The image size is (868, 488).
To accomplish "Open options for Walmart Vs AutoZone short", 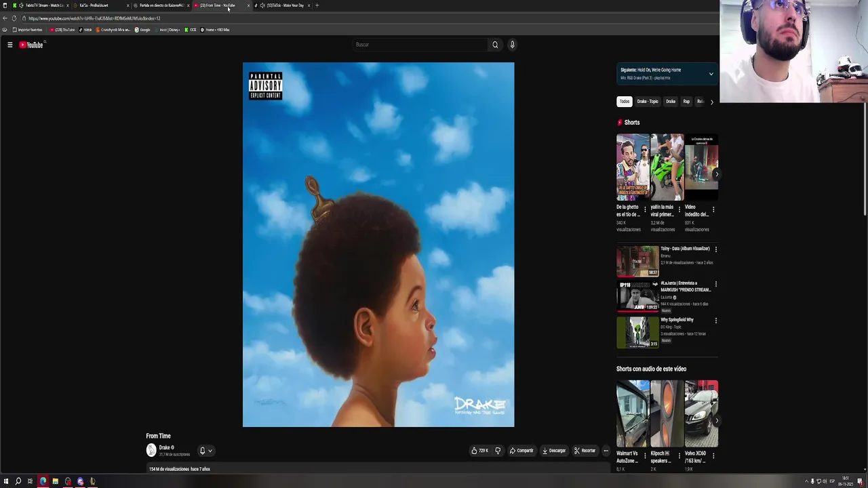I will click(645, 457).
